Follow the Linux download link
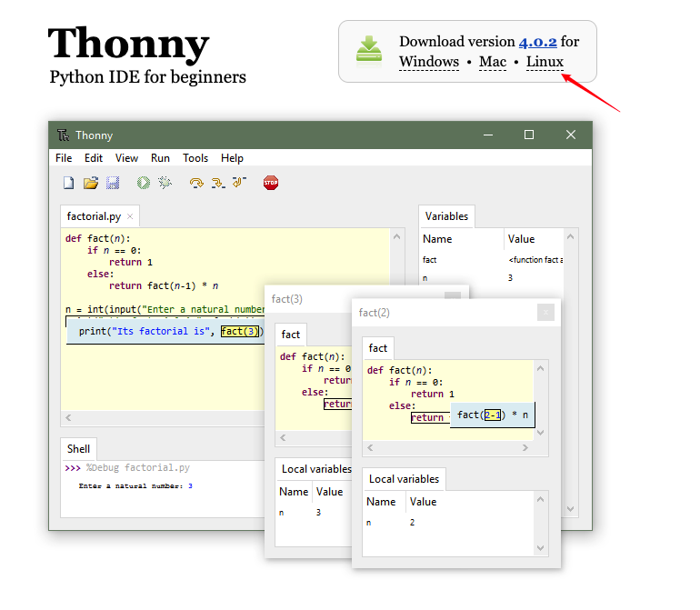This screenshot has width=700, height=610. (x=545, y=62)
